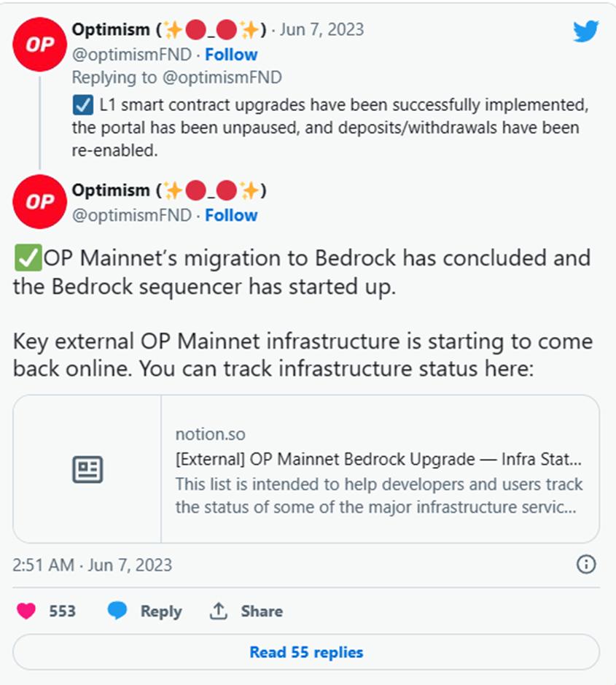This screenshot has height=685, width=616.
Task: Follow @optimismFND in the top tweet
Action: click(x=231, y=55)
